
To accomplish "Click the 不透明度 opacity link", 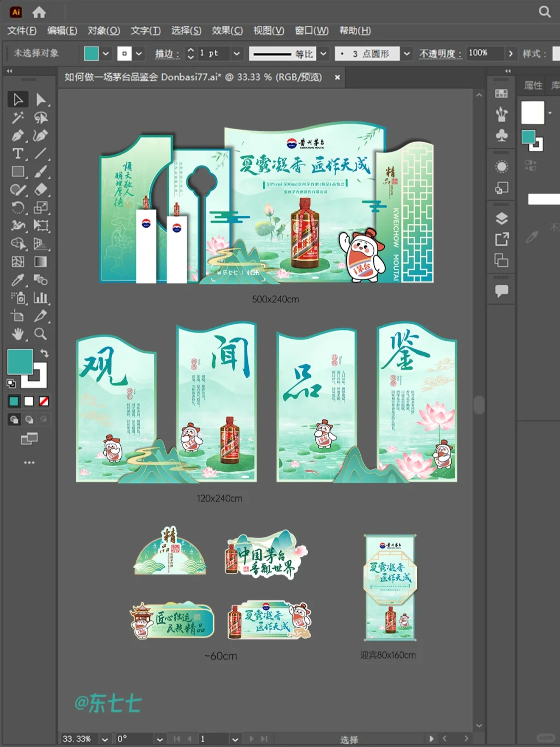I will point(440,53).
